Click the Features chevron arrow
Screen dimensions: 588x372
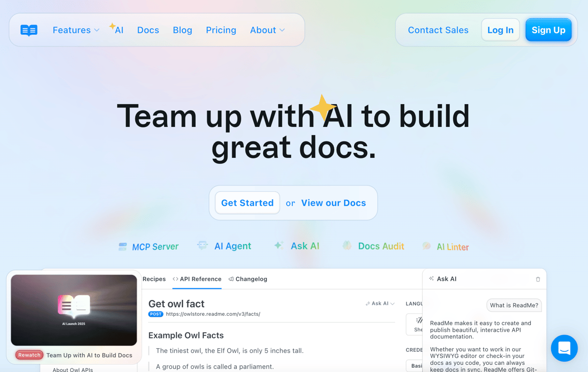[97, 31]
